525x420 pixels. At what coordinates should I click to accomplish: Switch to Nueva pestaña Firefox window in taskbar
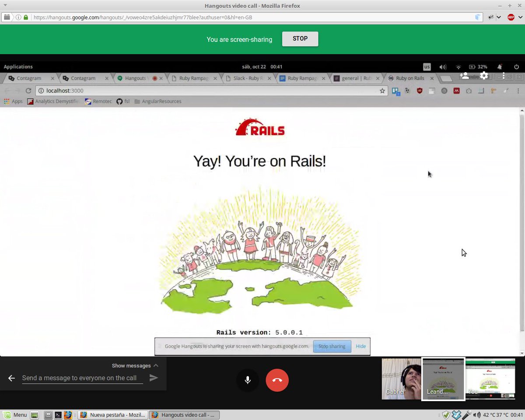click(113, 415)
